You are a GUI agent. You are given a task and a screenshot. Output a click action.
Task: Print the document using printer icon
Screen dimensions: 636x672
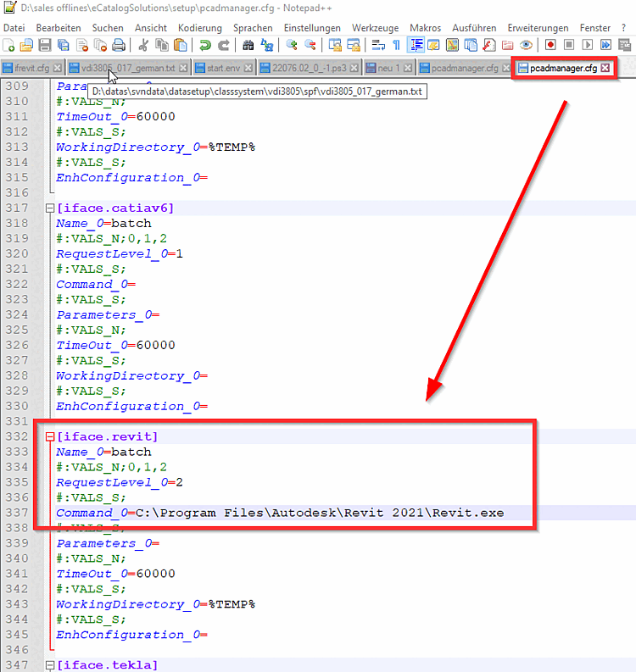coord(119,45)
